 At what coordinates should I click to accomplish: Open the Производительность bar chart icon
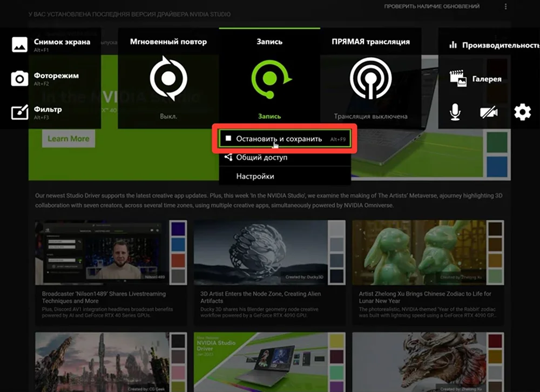point(453,45)
